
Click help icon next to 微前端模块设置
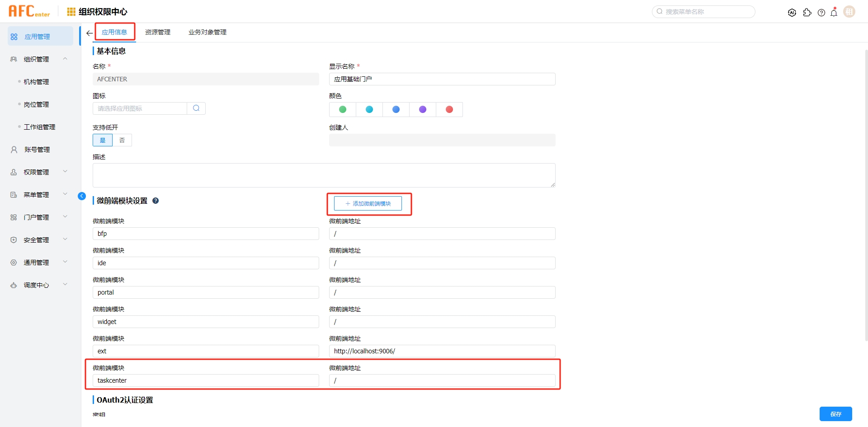[x=156, y=201]
